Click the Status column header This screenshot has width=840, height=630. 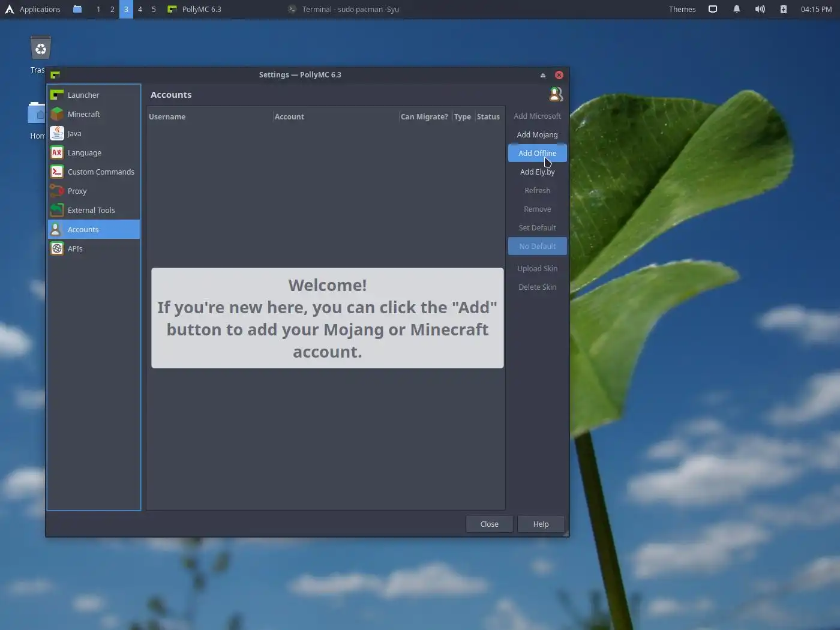[x=488, y=116]
